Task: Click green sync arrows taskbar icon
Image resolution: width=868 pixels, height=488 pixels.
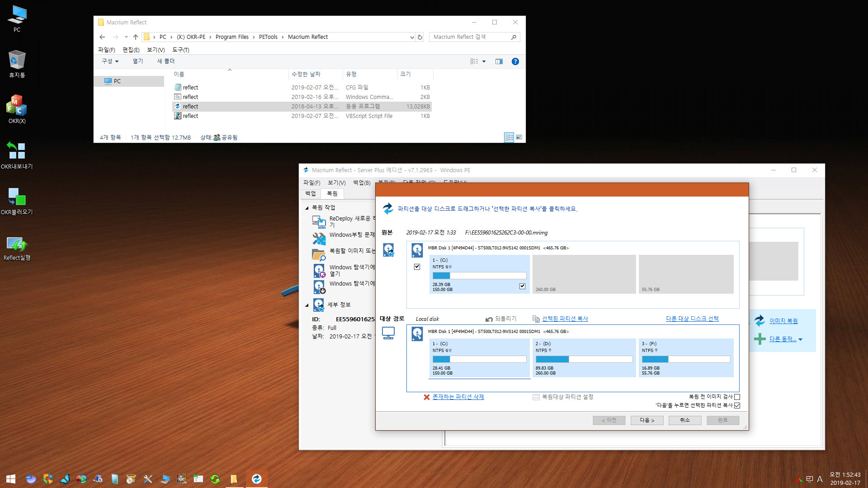Action: tap(215, 479)
